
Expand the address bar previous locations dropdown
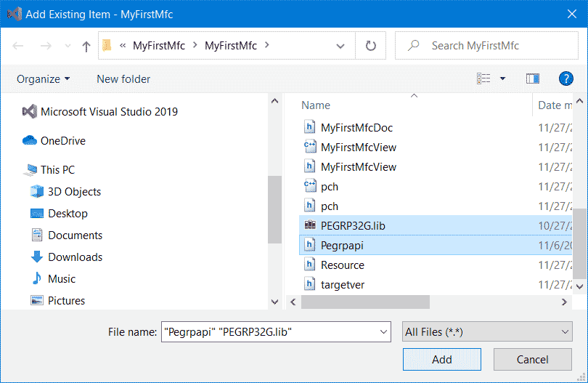pos(340,47)
